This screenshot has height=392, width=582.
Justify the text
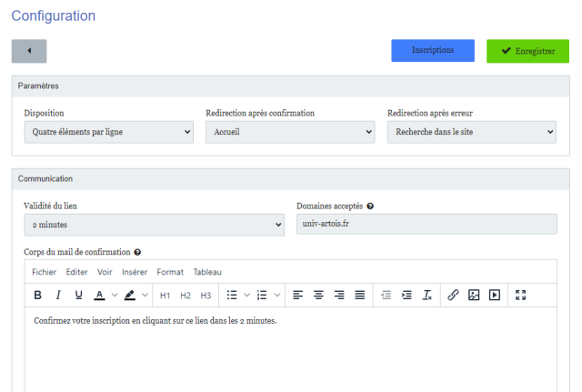360,295
